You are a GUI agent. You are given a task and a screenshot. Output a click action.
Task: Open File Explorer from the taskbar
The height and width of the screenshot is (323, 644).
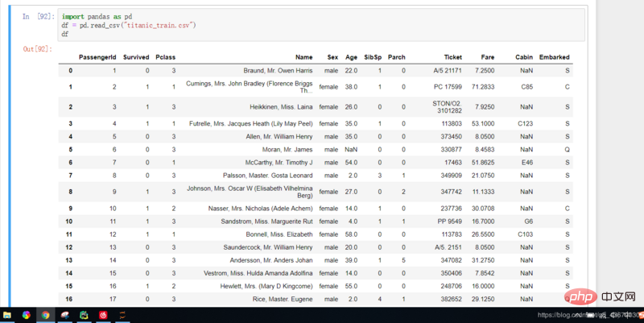point(7,315)
